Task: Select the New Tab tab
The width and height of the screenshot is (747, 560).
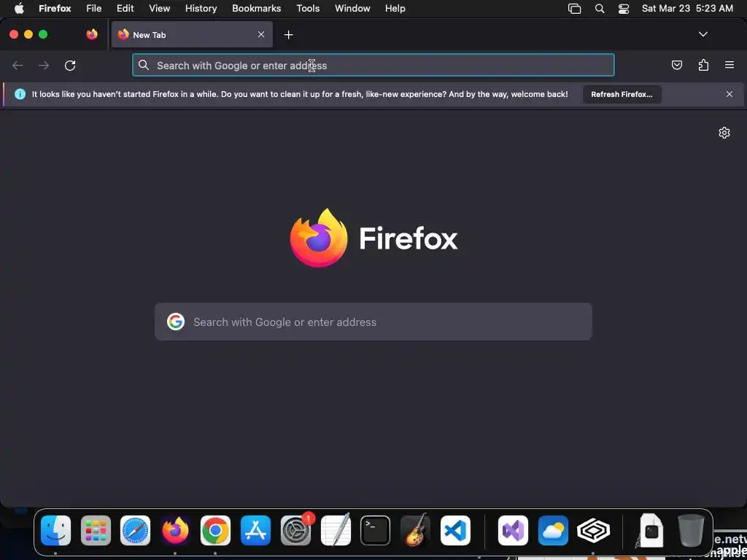Action: pyautogui.click(x=192, y=34)
